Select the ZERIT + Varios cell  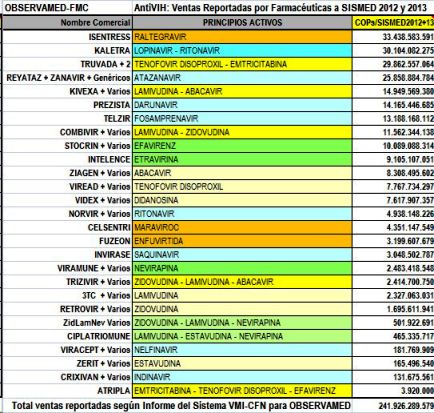coord(68,364)
